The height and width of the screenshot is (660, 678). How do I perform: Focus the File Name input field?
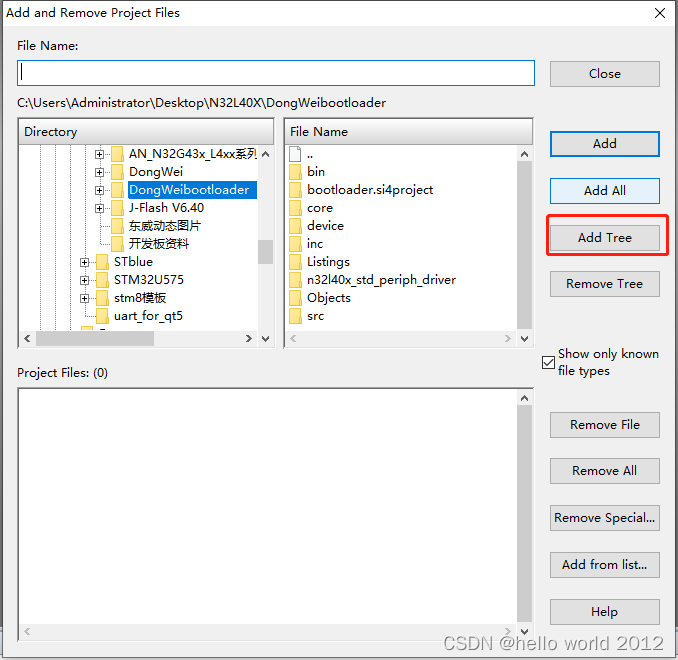[x=276, y=73]
